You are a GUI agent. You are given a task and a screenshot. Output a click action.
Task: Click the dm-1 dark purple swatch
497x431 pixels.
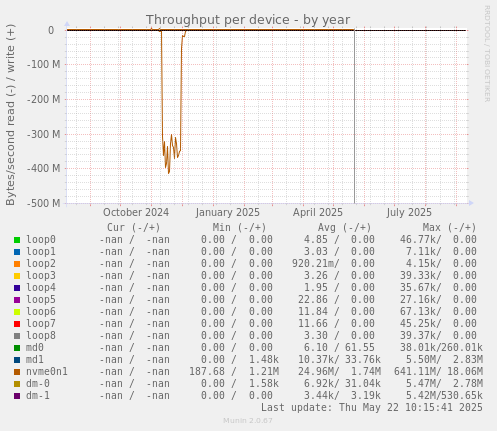pyautogui.click(x=17, y=396)
